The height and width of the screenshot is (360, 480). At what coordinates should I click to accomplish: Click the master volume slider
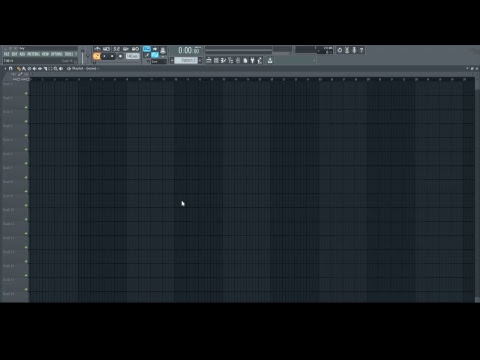coord(82,56)
